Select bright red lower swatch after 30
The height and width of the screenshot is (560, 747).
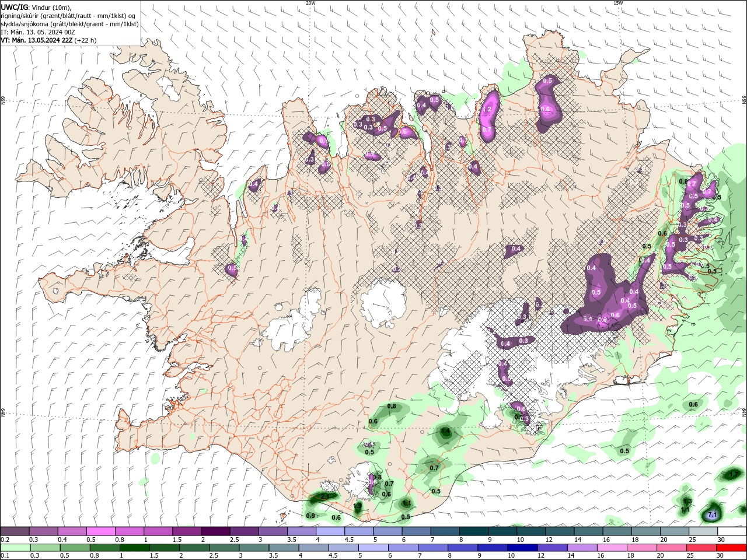(x=732, y=548)
